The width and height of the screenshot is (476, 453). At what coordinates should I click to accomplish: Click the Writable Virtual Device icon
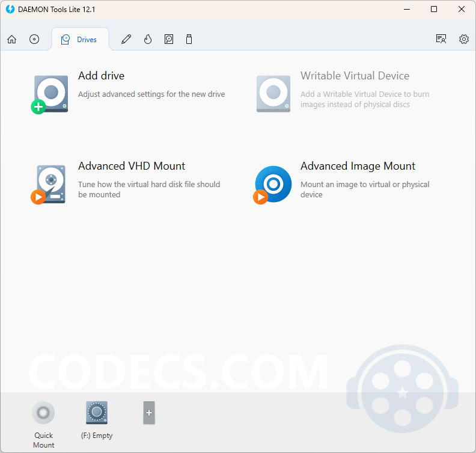(x=273, y=94)
